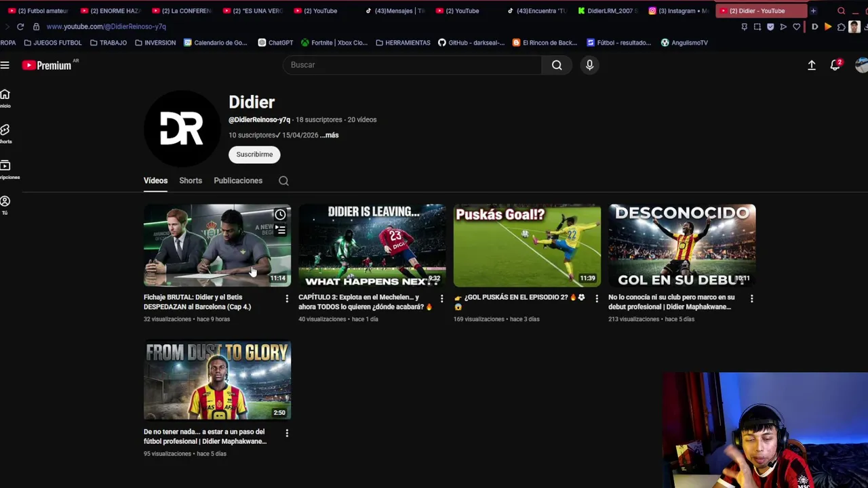Open Shorts in the left sidebar
The image size is (868, 488).
[x=5, y=134]
